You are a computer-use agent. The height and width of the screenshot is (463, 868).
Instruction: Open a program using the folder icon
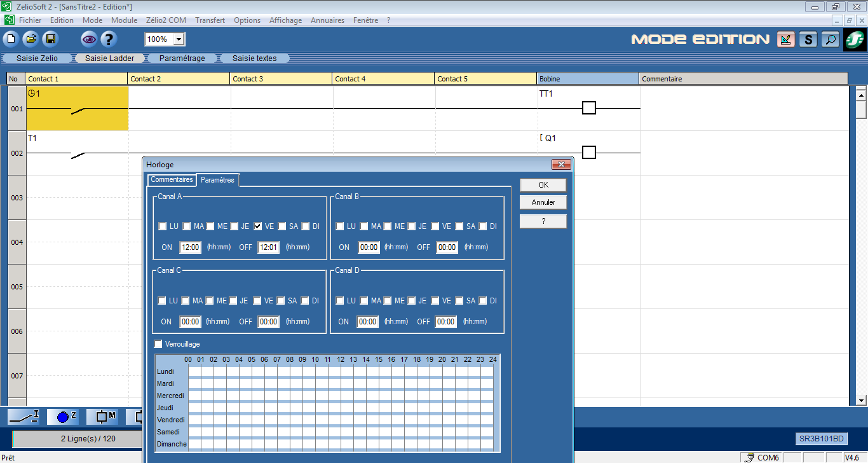pos(31,39)
